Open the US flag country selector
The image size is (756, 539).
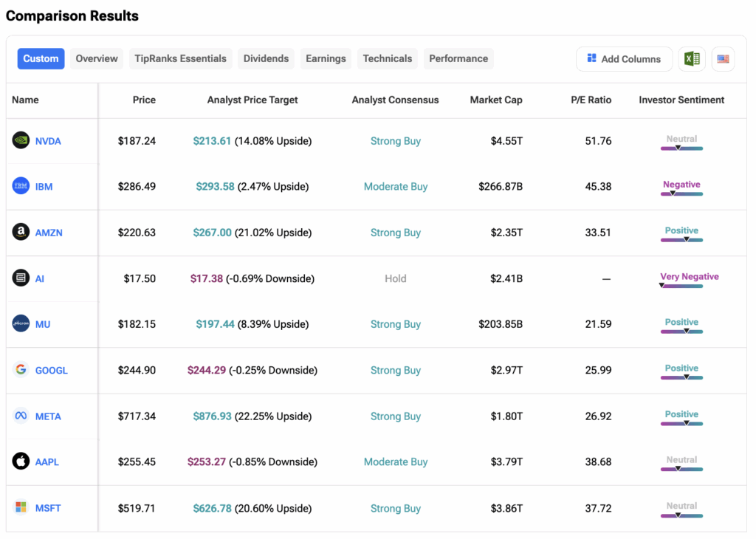pyautogui.click(x=723, y=59)
